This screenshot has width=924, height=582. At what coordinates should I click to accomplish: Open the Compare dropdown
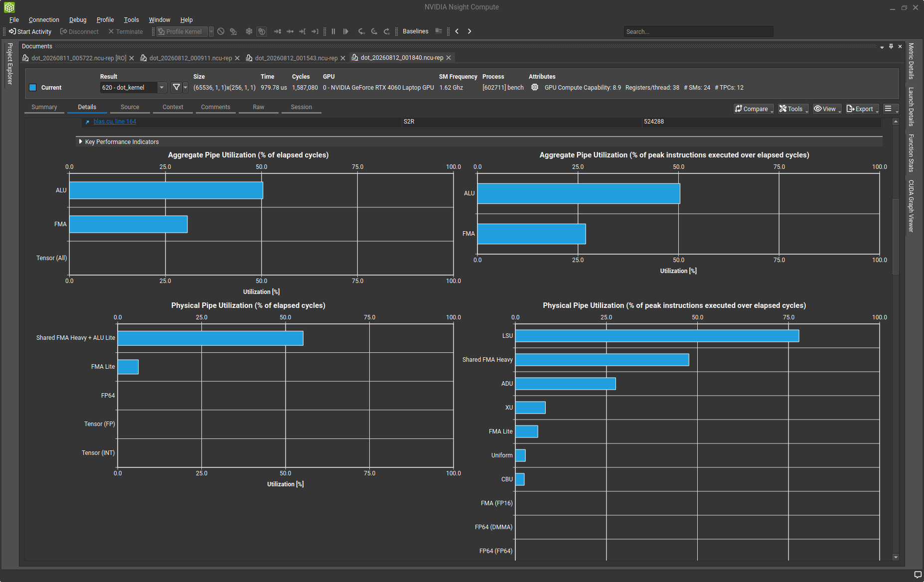point(754,109)
